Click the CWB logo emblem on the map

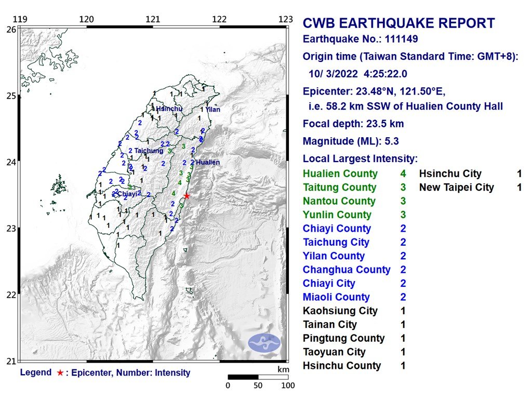264,343
